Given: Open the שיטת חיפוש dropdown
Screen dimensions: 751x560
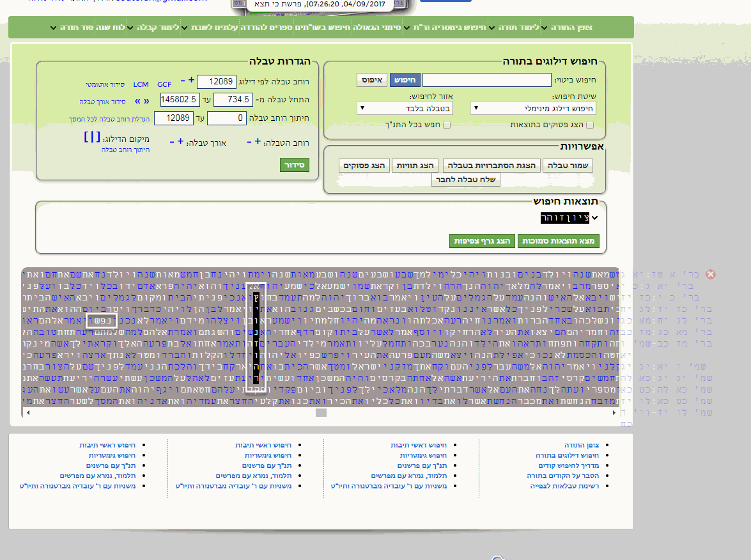Looking at the screenshot, I should [x=533, y=108].
